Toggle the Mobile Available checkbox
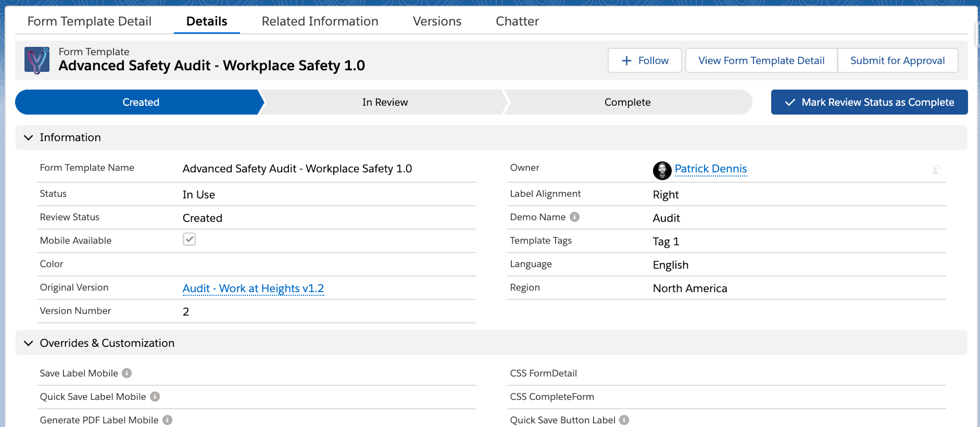 pyautogui.click(x=189, y=239)
